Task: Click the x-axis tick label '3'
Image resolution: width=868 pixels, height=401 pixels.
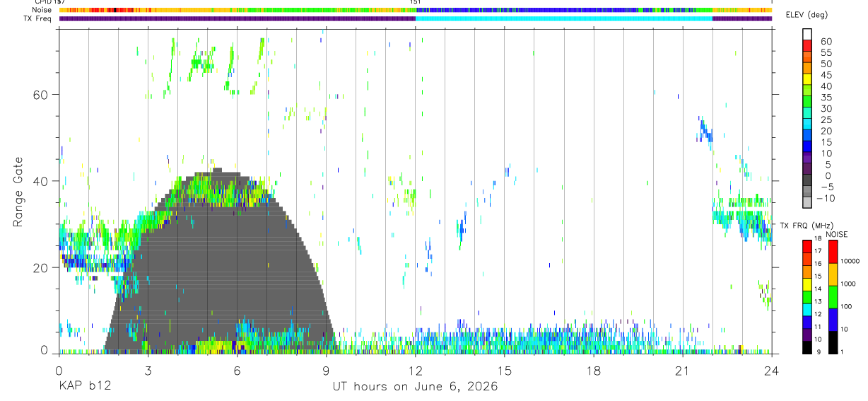Action: 148,371
